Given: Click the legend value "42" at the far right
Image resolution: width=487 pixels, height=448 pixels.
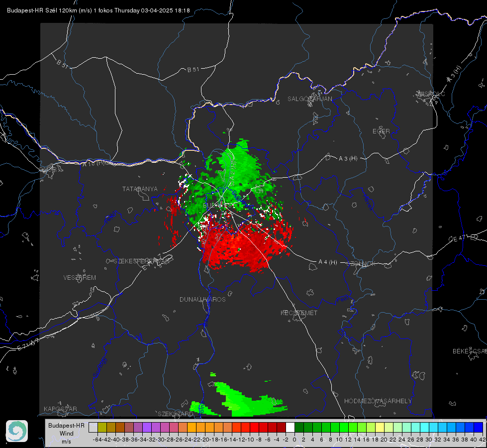Looking at the screenshot, I should pos(483,440).
